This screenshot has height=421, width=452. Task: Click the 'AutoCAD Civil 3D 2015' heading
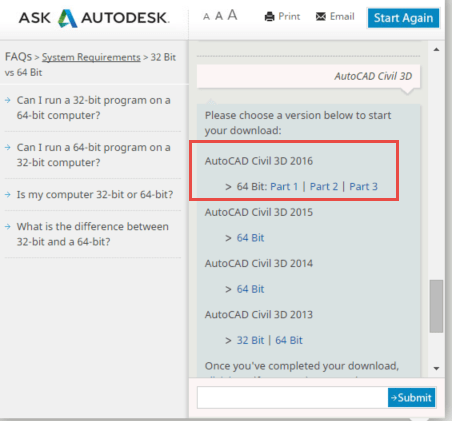tap(259, 212)
